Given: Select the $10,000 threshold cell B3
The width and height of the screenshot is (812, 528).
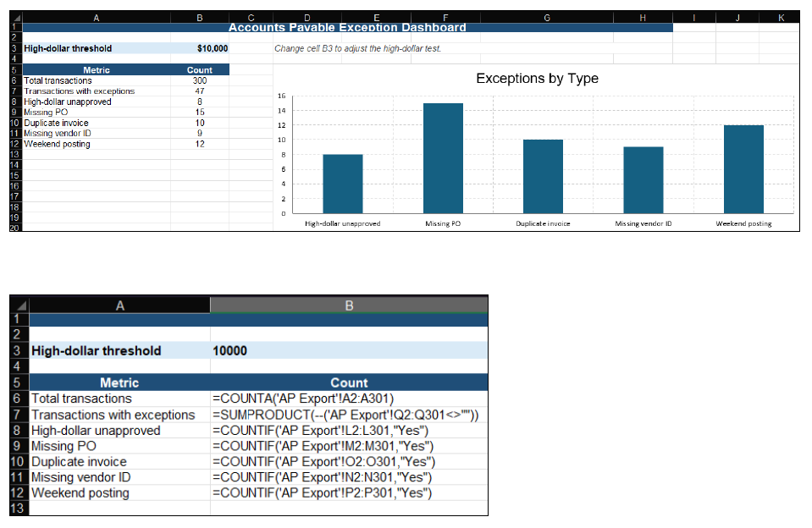Looking at the screenshot, I should (200, 48).
